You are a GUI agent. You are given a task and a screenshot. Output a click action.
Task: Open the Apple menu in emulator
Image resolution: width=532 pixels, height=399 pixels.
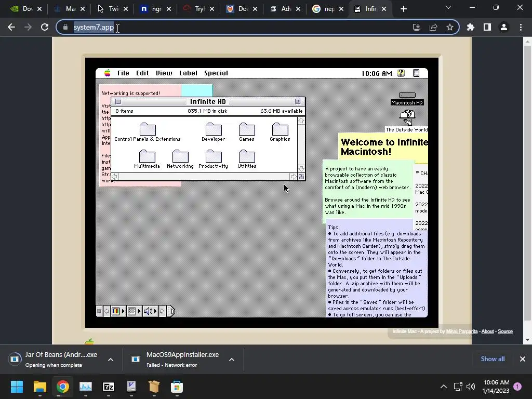click(x=107, y=73)
